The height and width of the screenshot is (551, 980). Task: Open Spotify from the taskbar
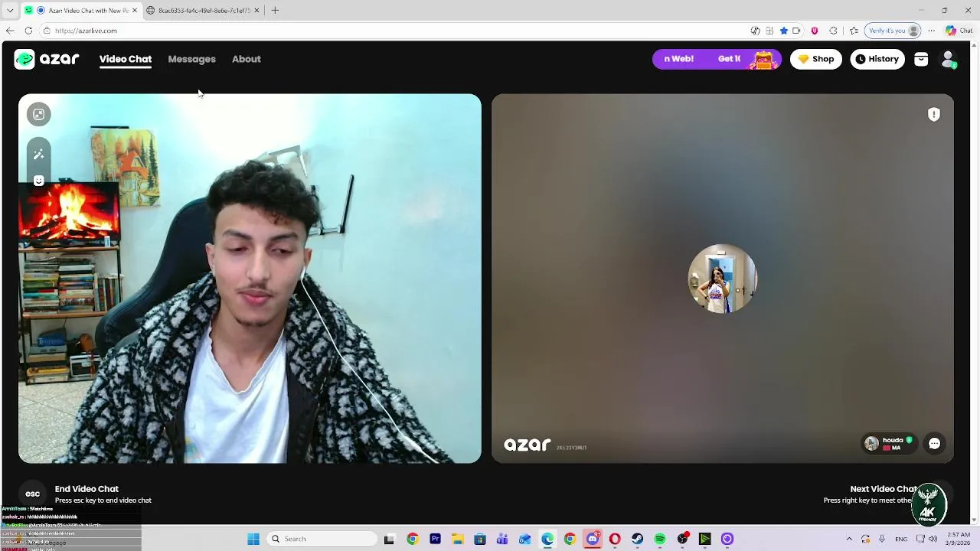tap(660, 539)
